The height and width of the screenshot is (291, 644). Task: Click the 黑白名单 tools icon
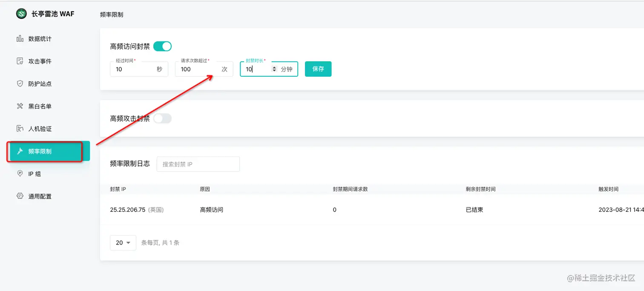(20, 106)
